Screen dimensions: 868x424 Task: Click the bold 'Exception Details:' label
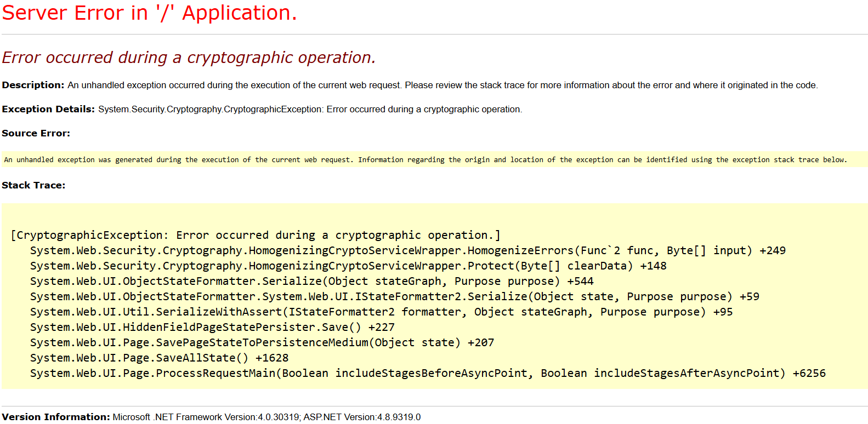tap(48, 109)
